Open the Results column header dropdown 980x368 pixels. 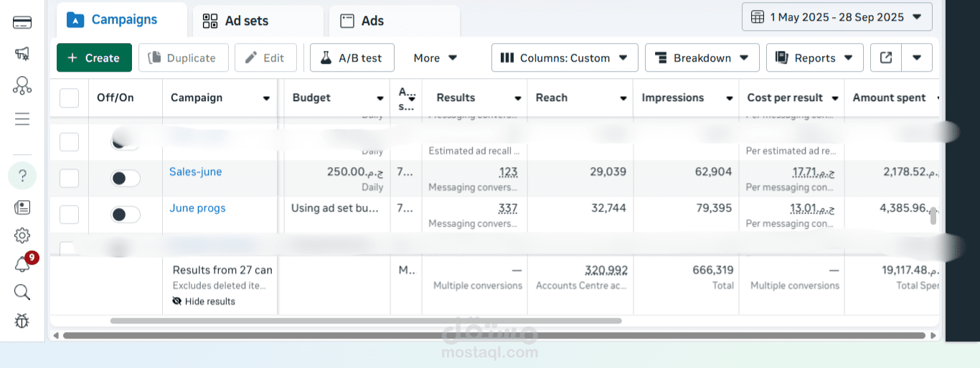517,98
